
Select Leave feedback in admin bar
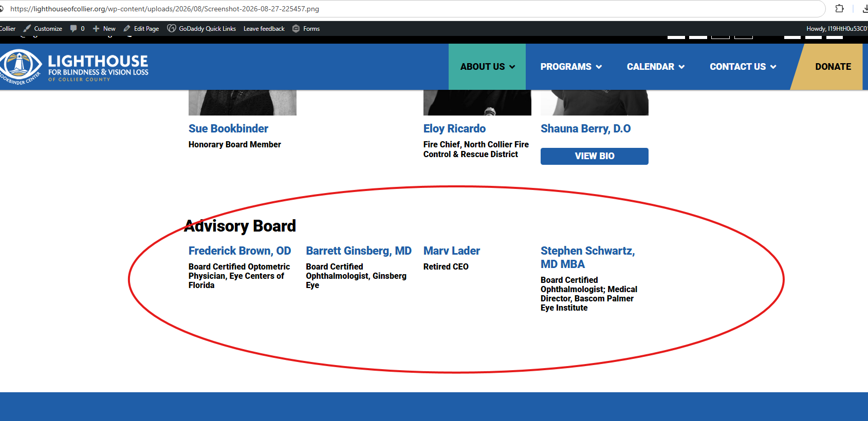click(264, 29)
